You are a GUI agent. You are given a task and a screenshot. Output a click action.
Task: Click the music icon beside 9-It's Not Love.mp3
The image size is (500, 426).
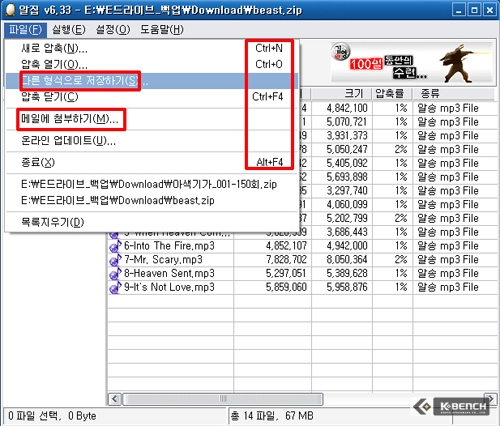tap(115, 288)
